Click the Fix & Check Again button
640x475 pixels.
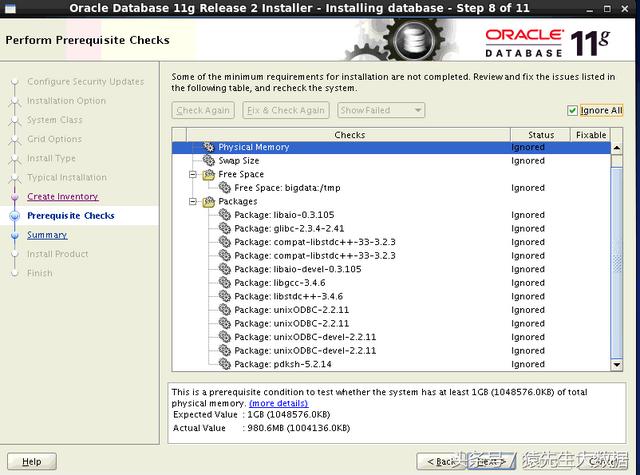point(286,110)
